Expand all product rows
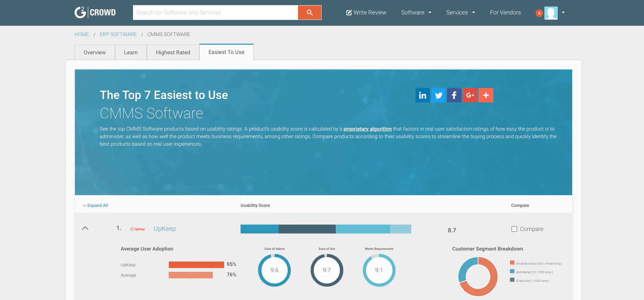Screen dimensions: 644x300 (95, 205)
